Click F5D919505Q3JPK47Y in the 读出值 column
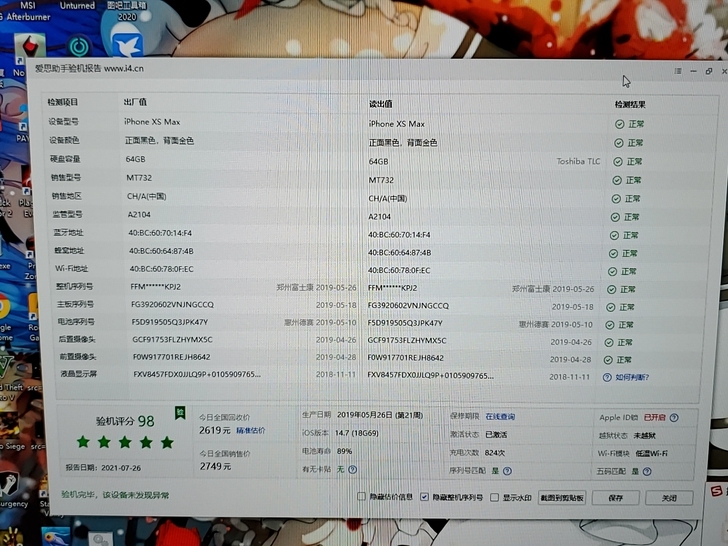This screenshot has height=546, width=728. coord(405,323)
